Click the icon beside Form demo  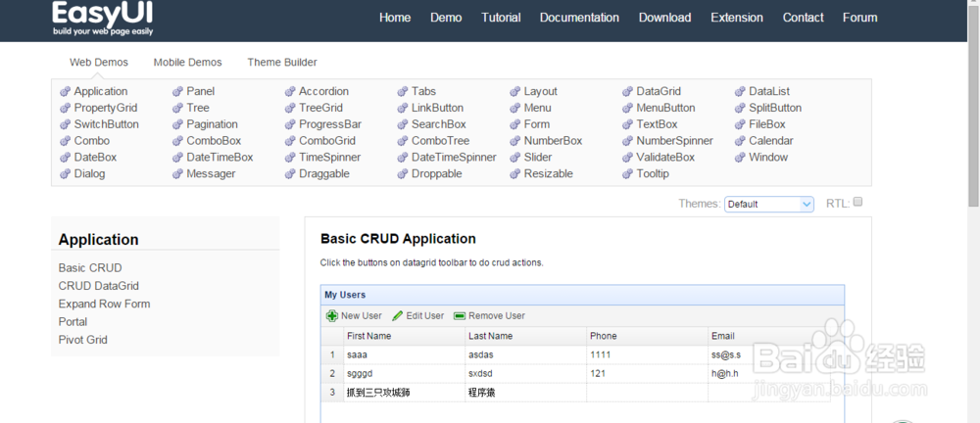(515, 125)
